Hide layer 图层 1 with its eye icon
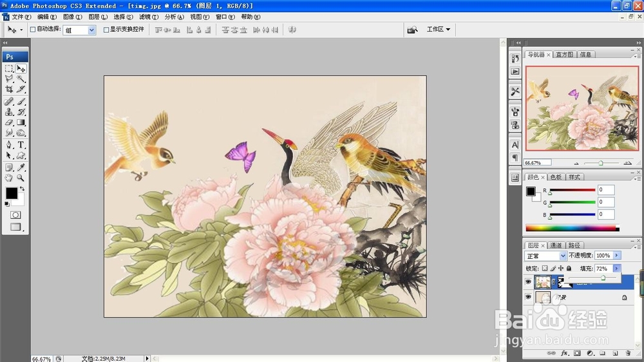This screenshot has height=362, width=644. click(528, 282)
